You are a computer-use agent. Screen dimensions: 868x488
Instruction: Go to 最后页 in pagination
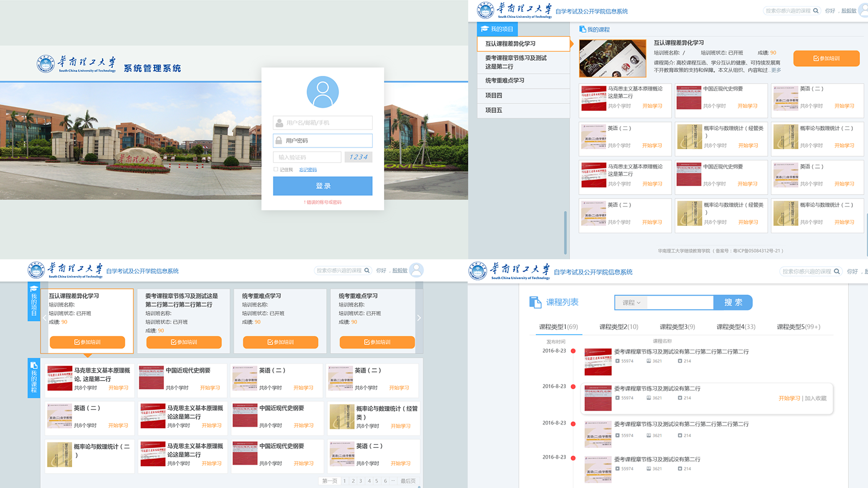coord(408,481)
